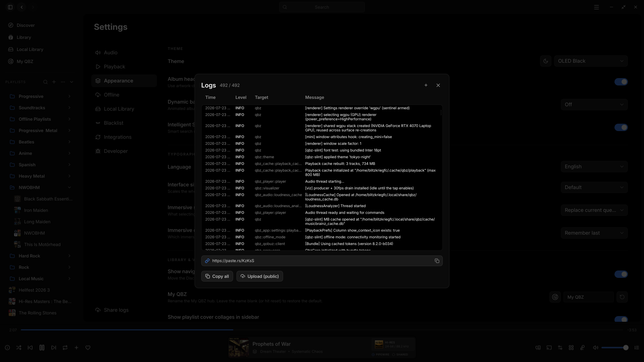The image size is (644, 362).
Task: Add a new playlist with plus icon
Action: point(54,82)
